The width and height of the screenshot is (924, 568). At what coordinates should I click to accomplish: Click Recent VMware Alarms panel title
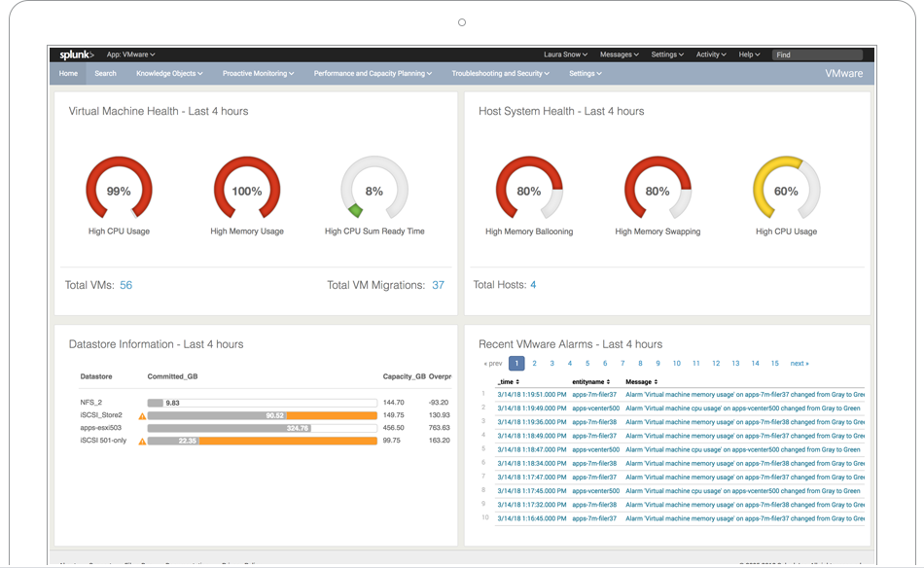570,344
